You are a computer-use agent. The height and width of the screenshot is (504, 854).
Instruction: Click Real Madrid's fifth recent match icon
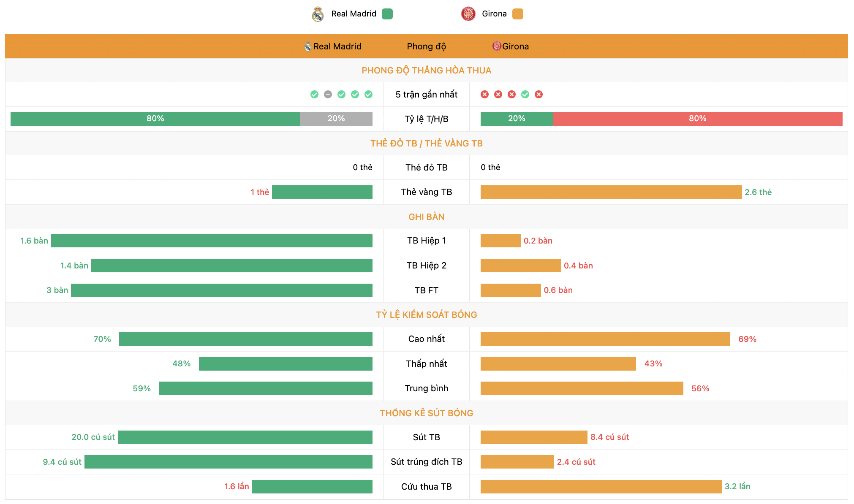(368, 95)
